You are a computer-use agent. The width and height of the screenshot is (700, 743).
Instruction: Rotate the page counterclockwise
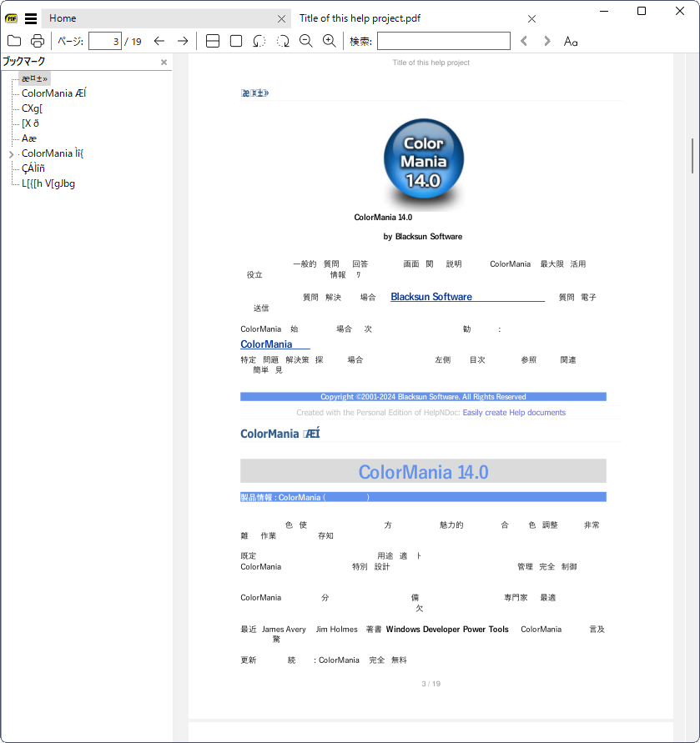(259, 41)
